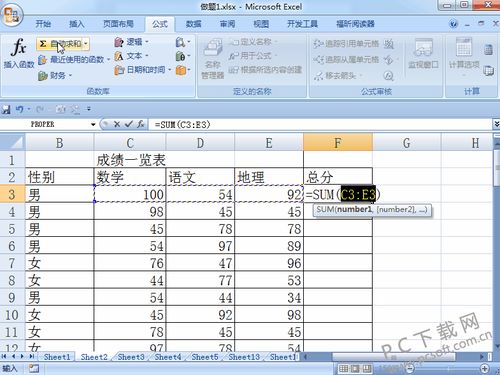Open the Sheet3 tab
This screenshot has width=500, height=375.
131,357
